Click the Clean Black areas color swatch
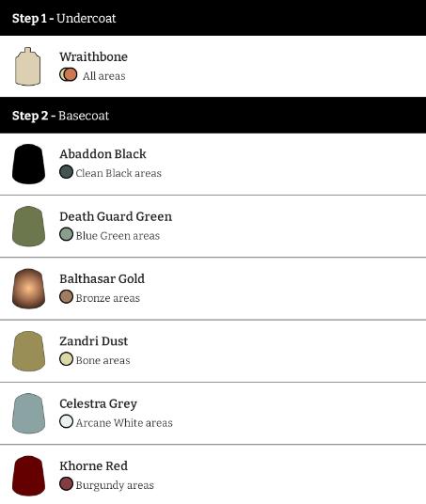 (x=66, y=172)
